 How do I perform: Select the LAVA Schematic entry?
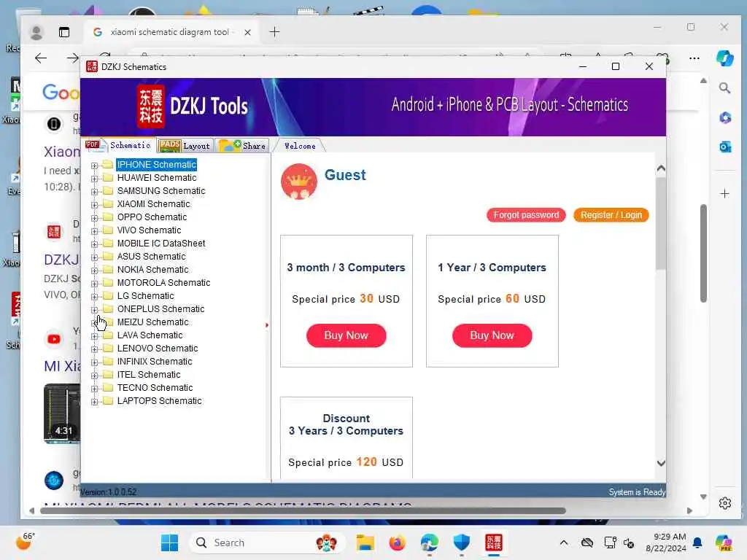pos(150,335)
